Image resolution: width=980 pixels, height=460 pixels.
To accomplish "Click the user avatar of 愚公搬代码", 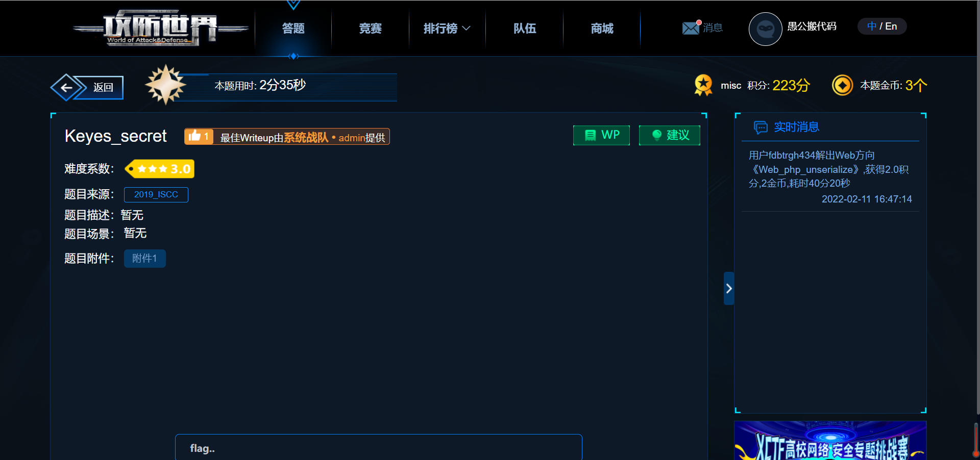I will pos(765,29).
